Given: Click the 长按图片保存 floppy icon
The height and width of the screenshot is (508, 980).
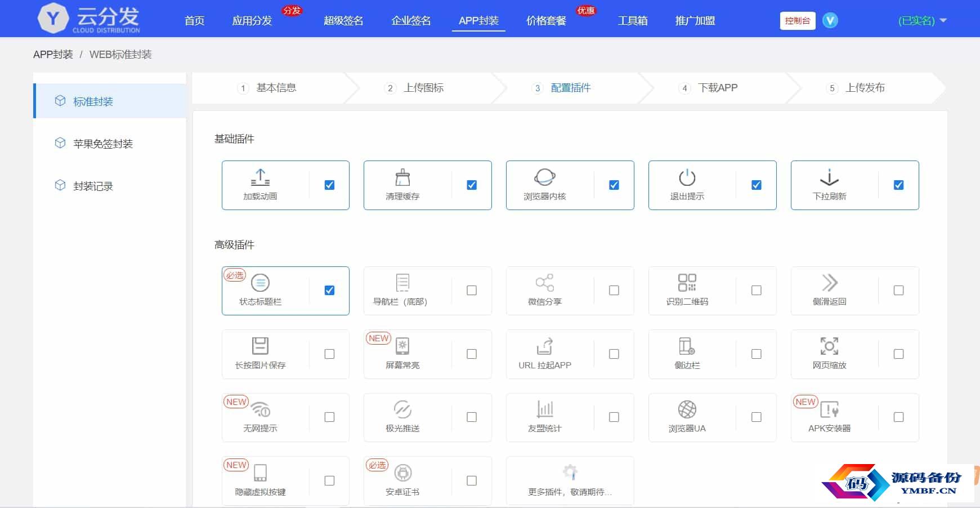Looking at the screenshot, I should 260,346.
